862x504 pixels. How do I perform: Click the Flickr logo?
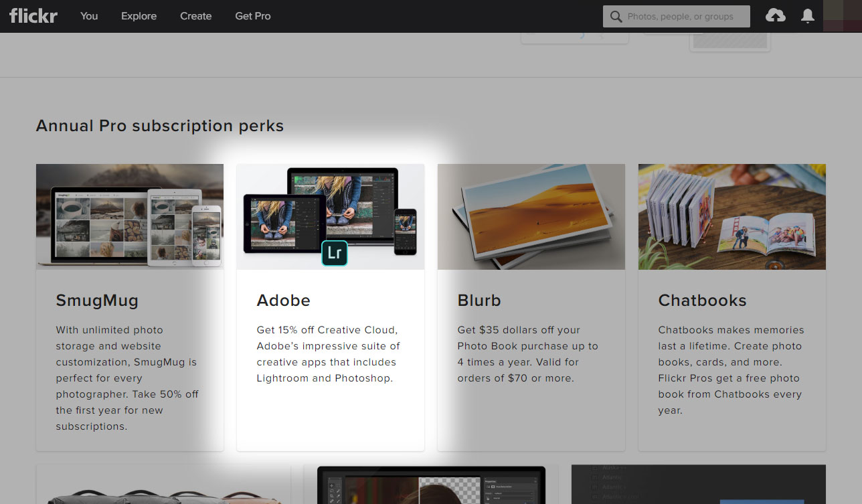pos(33,15)
